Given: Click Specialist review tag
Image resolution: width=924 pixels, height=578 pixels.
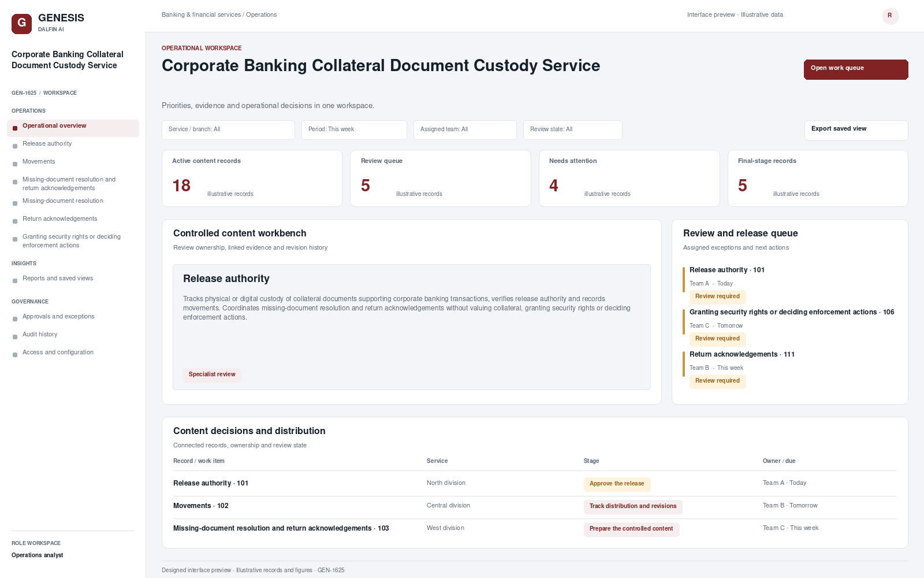Looking at the screenshot, I should [x=212, y=375].
